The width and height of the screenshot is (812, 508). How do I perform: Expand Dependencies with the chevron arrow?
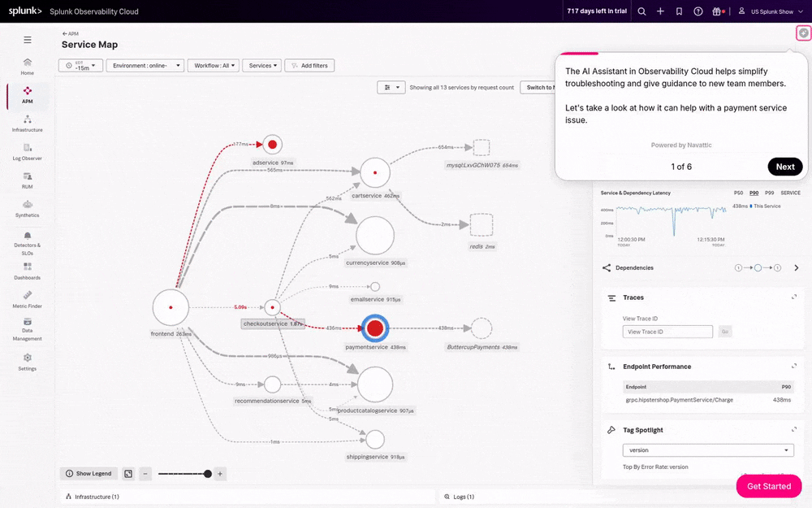pyautogui.click(x=797, y=268)
